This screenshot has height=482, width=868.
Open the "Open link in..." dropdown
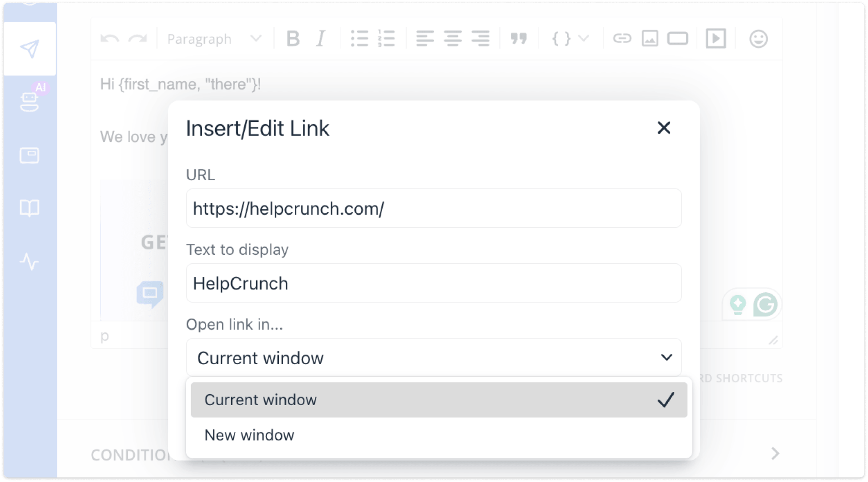click(x=434, y=357)
